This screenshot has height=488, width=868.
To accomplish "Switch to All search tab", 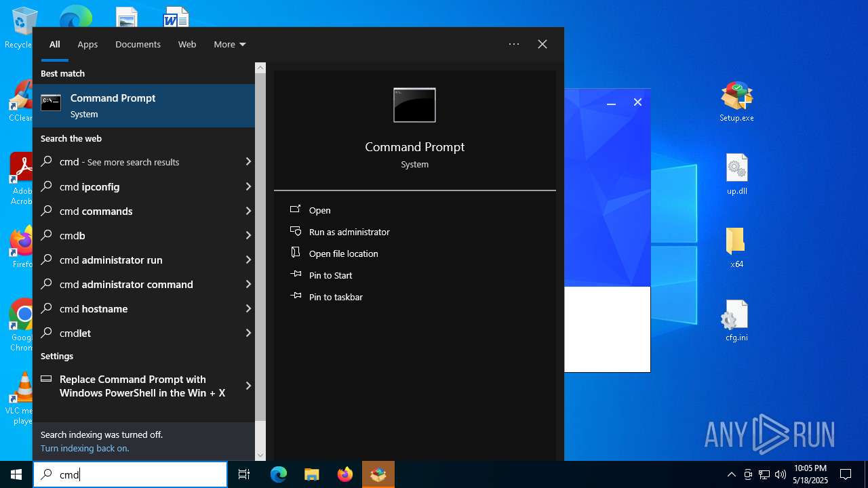I will tap(55, 44).
